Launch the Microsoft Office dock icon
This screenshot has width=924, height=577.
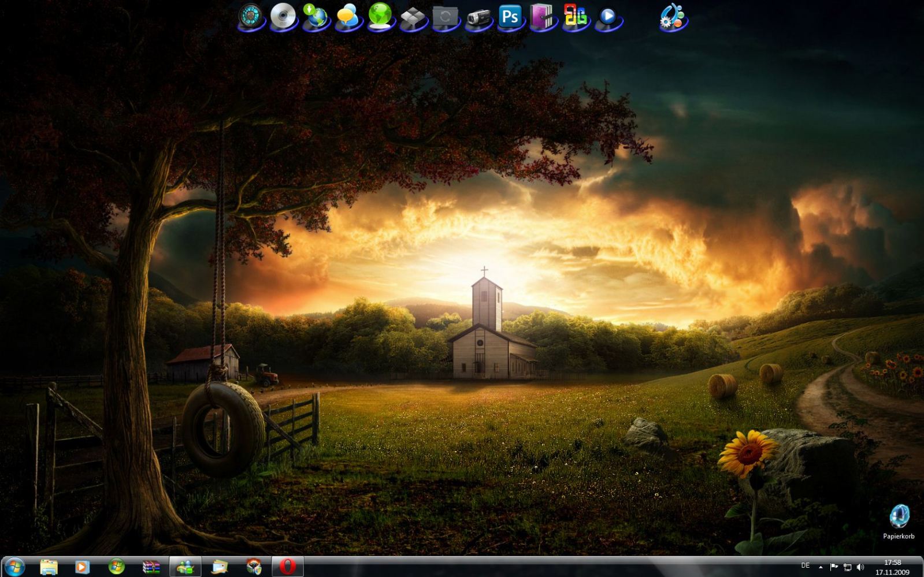coord(575,16)
